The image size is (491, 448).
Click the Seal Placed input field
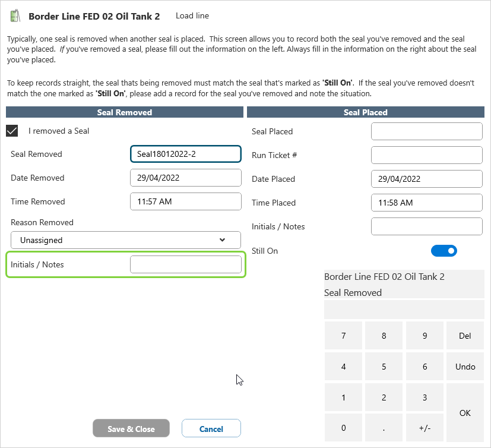(426, 131)
